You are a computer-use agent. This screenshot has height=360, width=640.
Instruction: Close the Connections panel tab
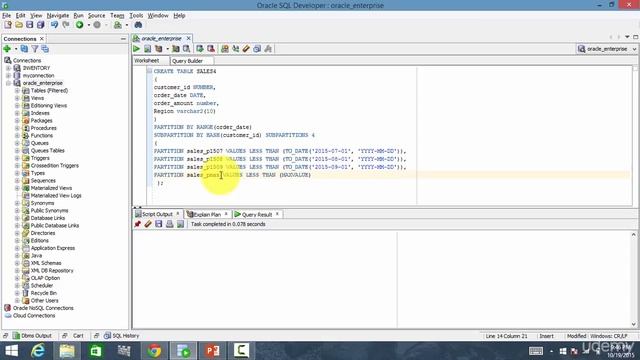(x=42, y=39)
